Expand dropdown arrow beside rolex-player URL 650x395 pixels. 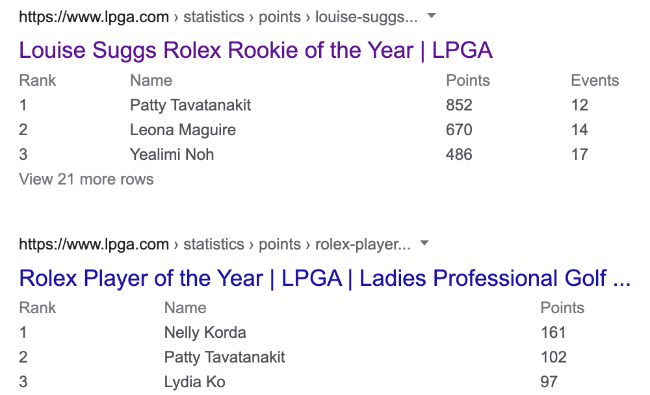tap(424, 243)
